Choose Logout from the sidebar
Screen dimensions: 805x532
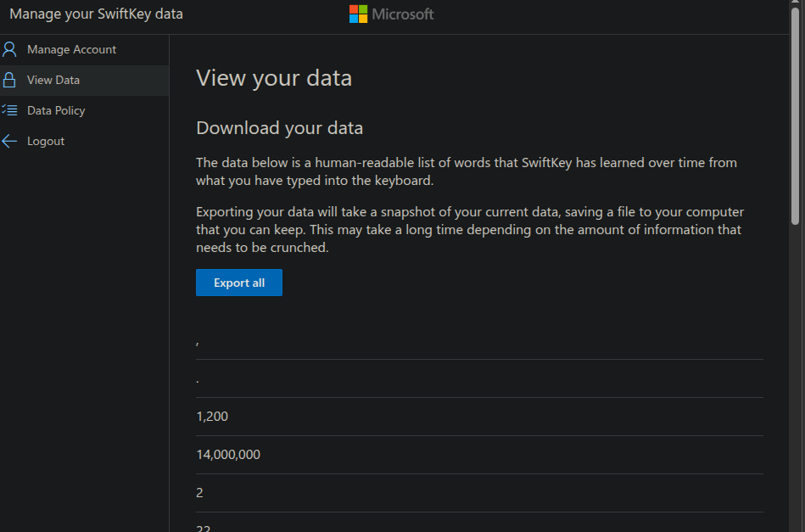point(46,141)
